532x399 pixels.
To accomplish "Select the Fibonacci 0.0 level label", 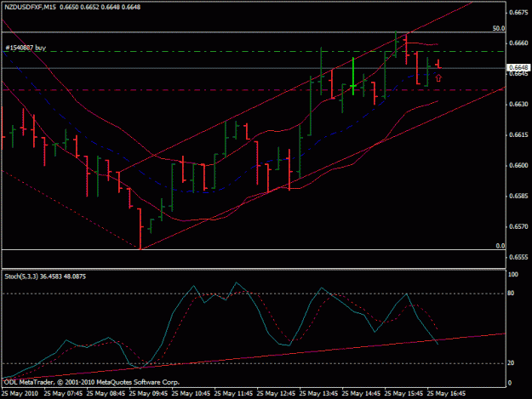I will pyautogui.click(x=501, y=246).
